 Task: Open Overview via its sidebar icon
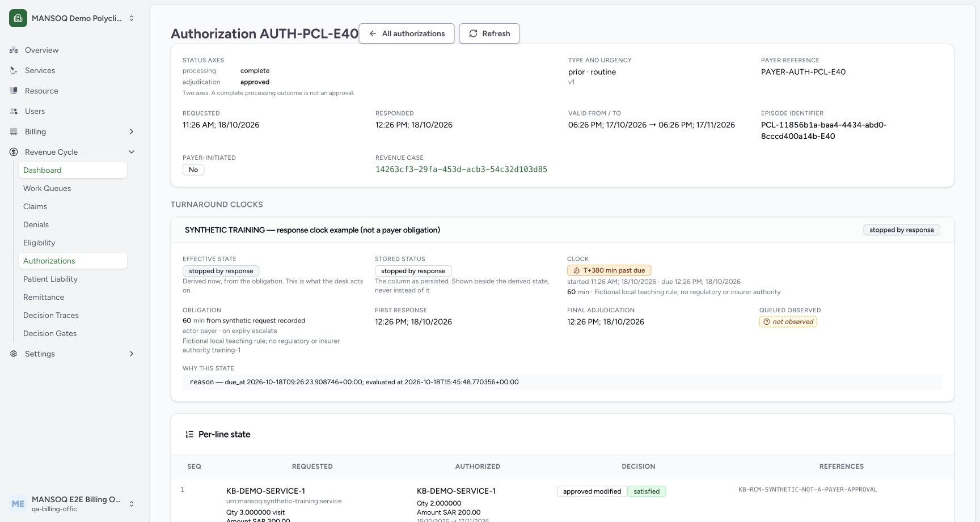14,50
